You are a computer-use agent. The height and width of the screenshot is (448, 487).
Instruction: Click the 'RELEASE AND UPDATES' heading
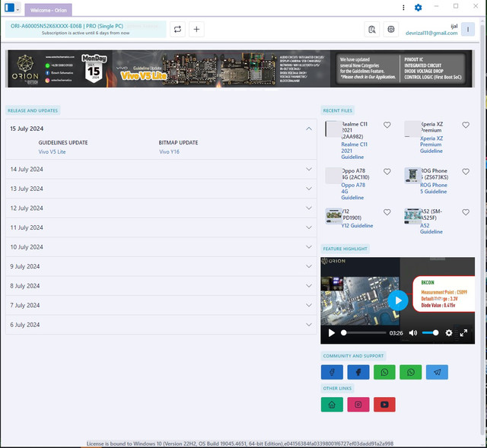(x=33, y=110)
